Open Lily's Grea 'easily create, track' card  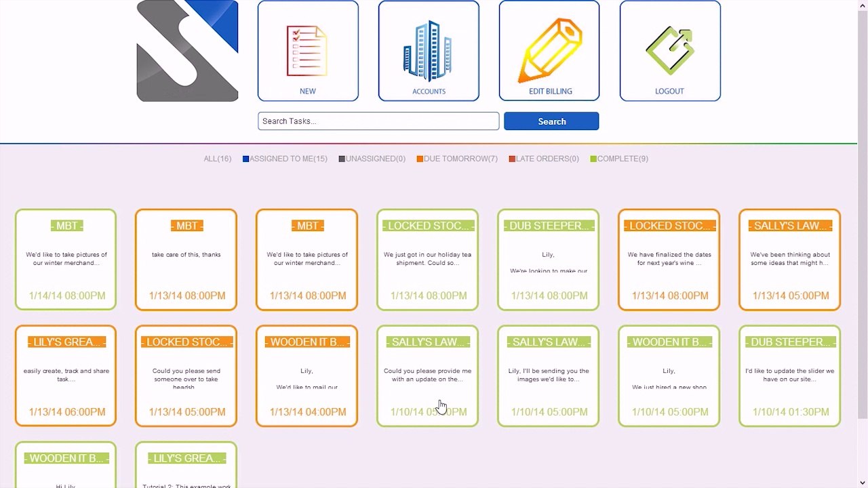coord(66,376)
